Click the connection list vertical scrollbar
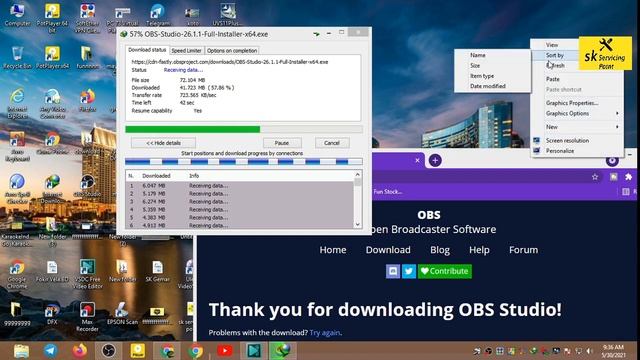640x360 pixels. click(358, 200)
